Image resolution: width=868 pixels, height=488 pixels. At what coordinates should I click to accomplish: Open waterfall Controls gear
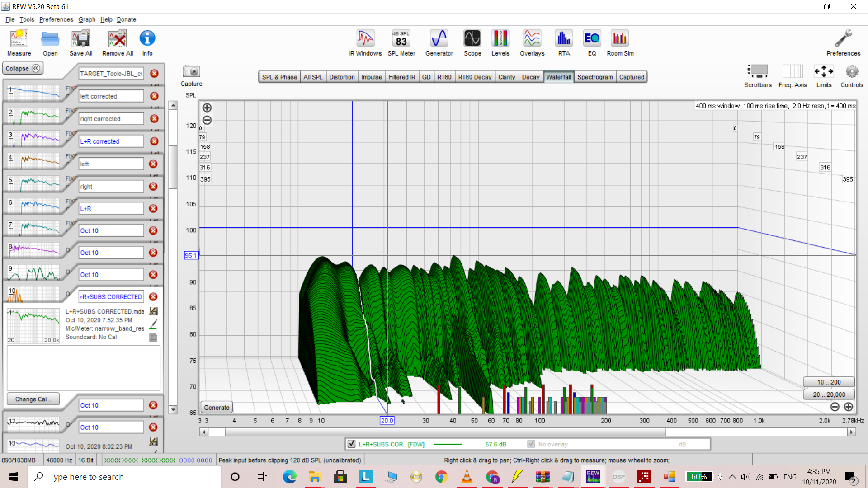coord(852,75)
